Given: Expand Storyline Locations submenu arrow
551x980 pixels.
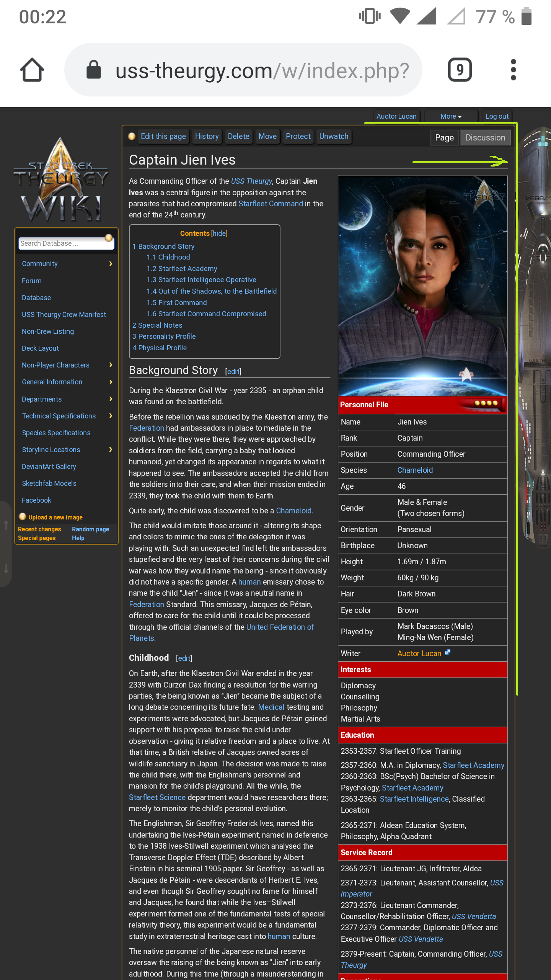Looking at the screenshot, I should coord(111,449).
